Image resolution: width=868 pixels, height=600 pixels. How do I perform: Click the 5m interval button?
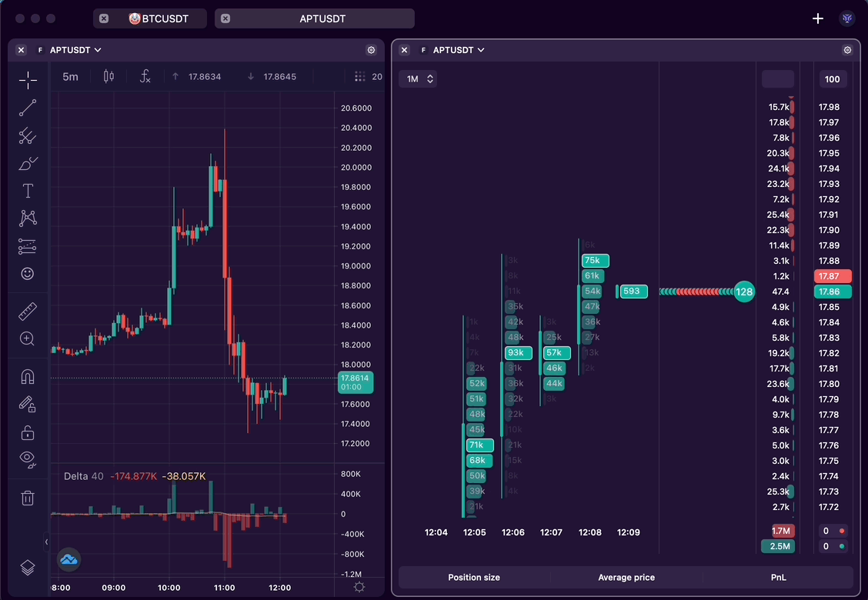pos(70,76)
